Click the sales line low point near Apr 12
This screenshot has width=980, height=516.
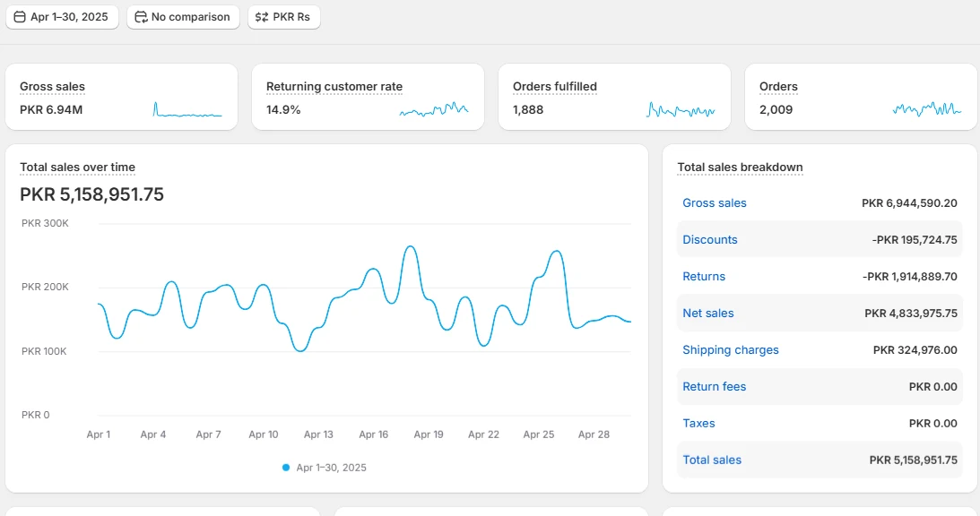(300, 350)
